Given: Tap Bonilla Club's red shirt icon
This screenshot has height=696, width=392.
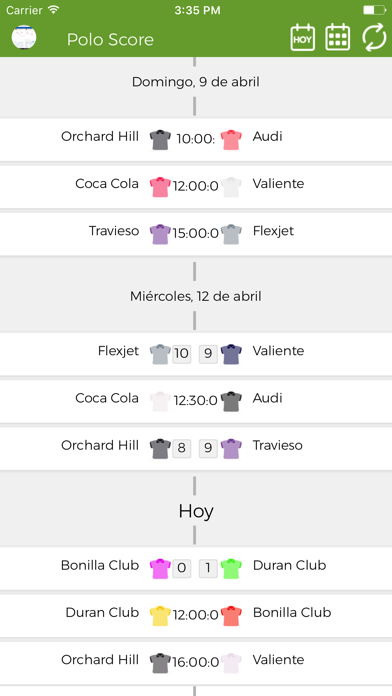Looking at the screenshot, I should (x=231, y=616).
